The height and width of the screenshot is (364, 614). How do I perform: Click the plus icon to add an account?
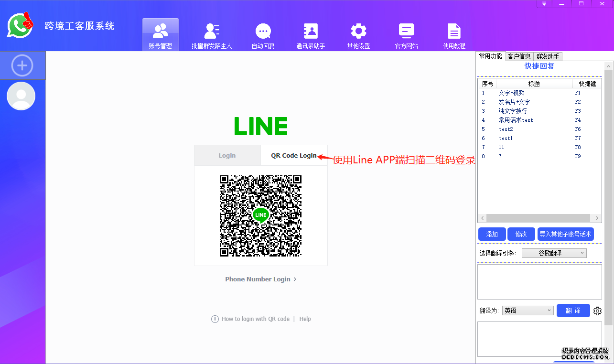point(22,65)
